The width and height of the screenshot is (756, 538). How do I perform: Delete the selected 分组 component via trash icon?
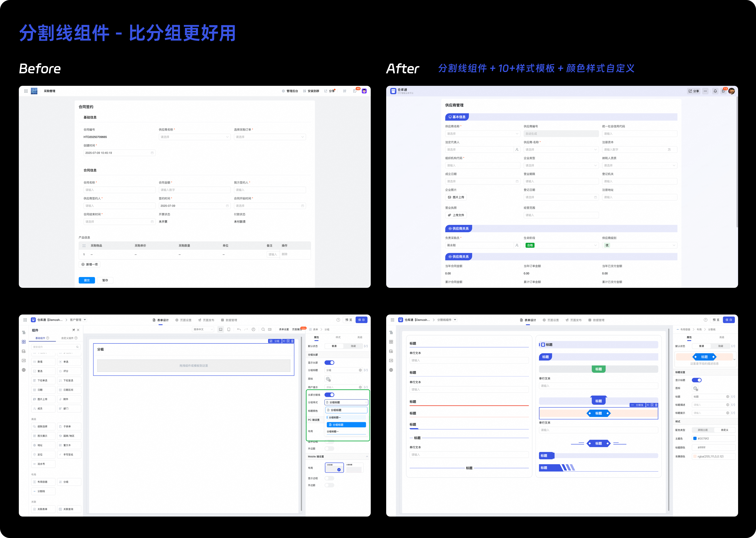pyautogui.click(x=292, y=341)
